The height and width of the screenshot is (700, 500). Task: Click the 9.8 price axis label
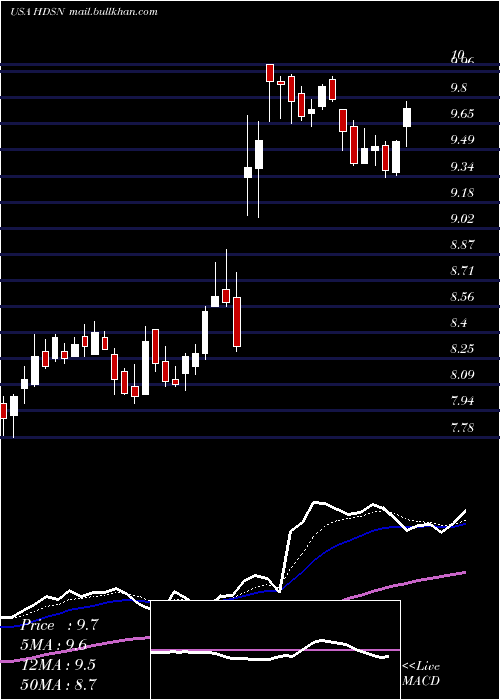[x=459, y=88]
